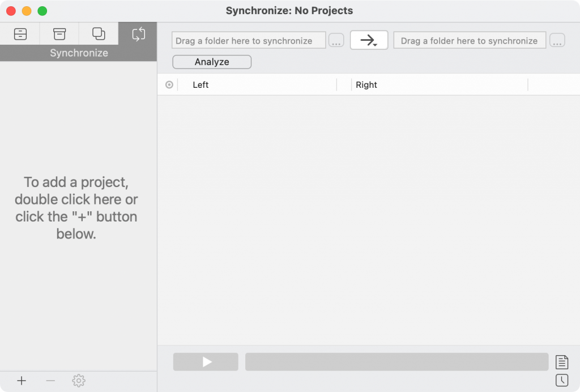This screenshot has height=392, width=580.
Task: Toggle the circle selection column header
Action: (x=169, y=85)
